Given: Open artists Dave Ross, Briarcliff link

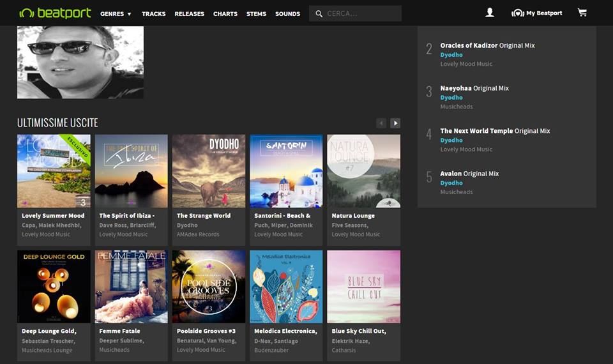Looking at the screenshot, I should point(128,225).
